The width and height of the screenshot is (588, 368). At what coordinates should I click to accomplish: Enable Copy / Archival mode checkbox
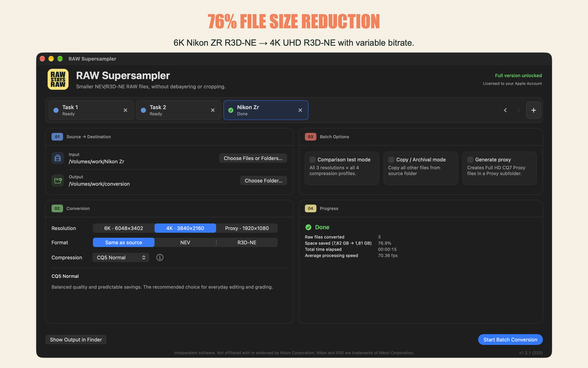pos(391,159)
